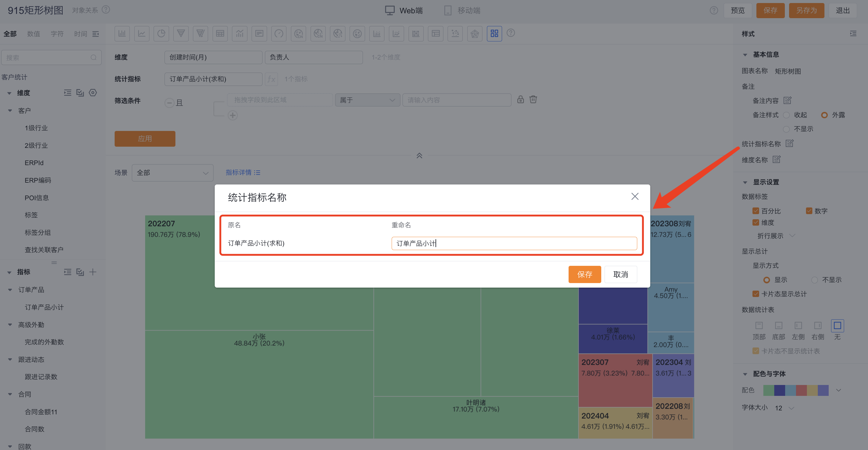
Task: Select the 不显示 total radio button
Action: tap(814, 280)
